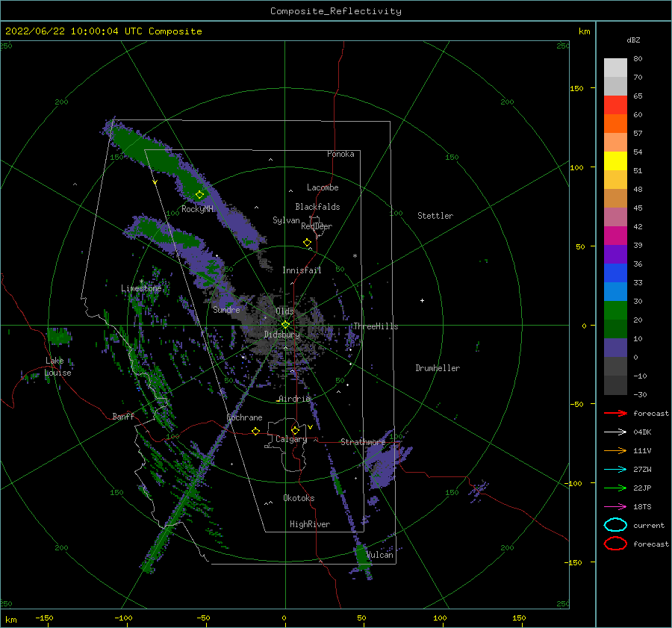This screenshot has width=672, height=628.
Task: Select the white 04DK arrow legend icon
Action: pos(615,432)
